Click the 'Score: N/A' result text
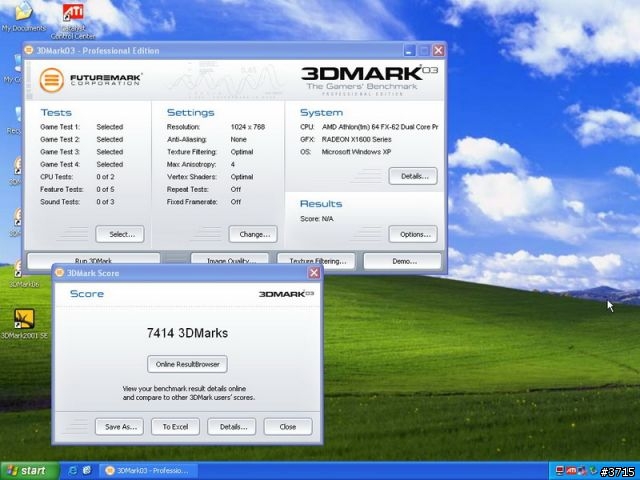 [317, 219]
